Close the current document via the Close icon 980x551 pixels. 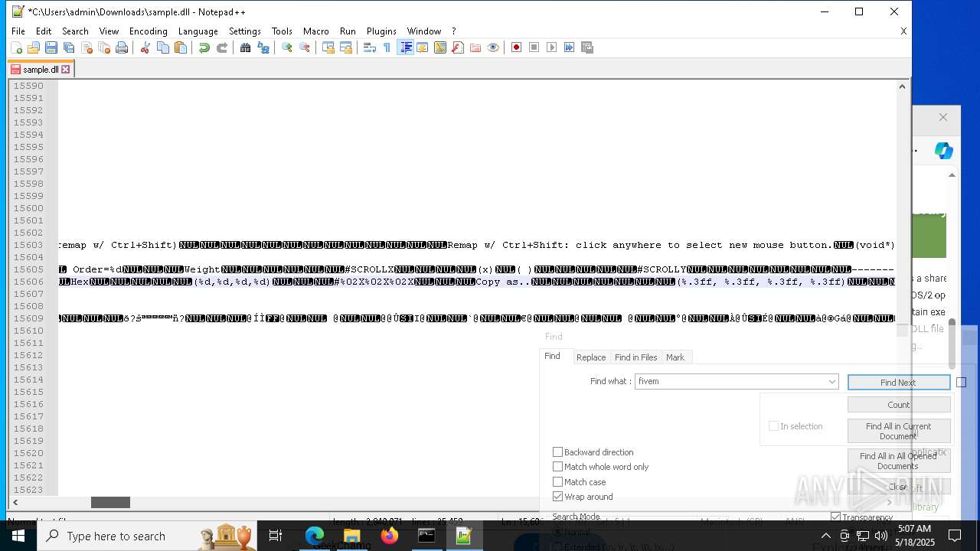(87, 47)
